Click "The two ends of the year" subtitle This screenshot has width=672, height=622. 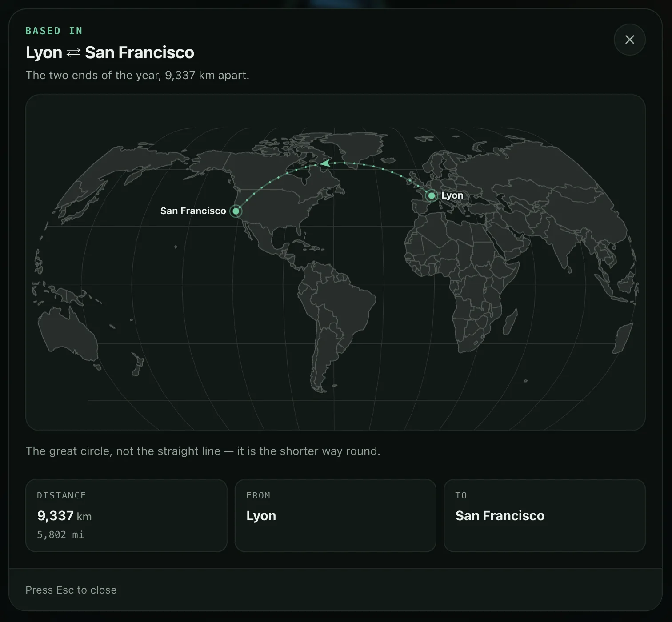click(x=137, y=75)
